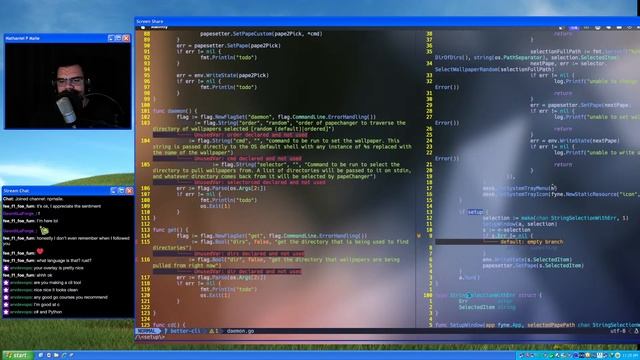The width and height of the screenshot is (640, 360).
Task: Click chat message "I'm here lol"
Action: click(47, 221)
